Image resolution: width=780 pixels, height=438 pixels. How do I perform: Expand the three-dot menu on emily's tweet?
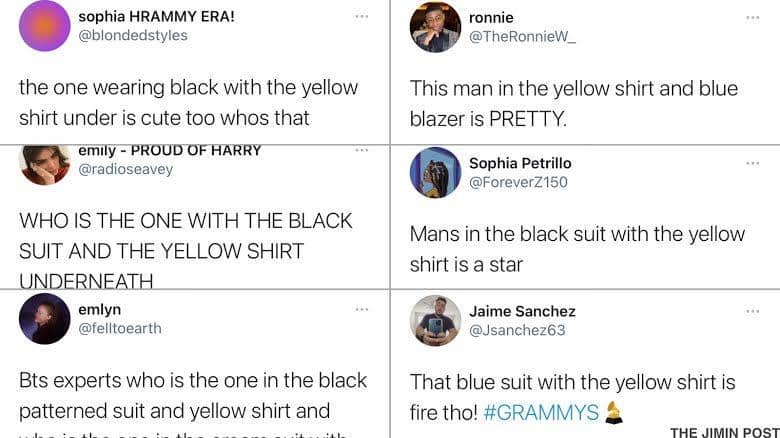pyautogui.click(x=361, y=150)
